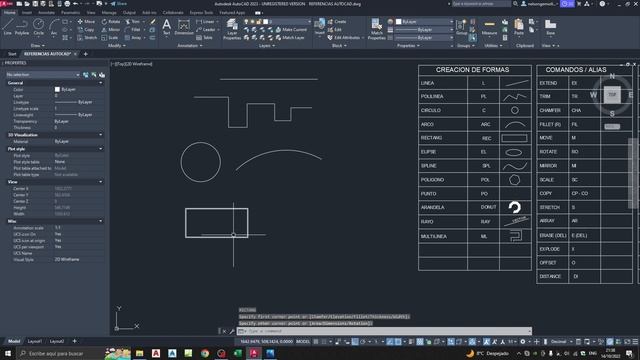Open the Measure utility
Screen dimensions: 640x360
coord(489,28)
